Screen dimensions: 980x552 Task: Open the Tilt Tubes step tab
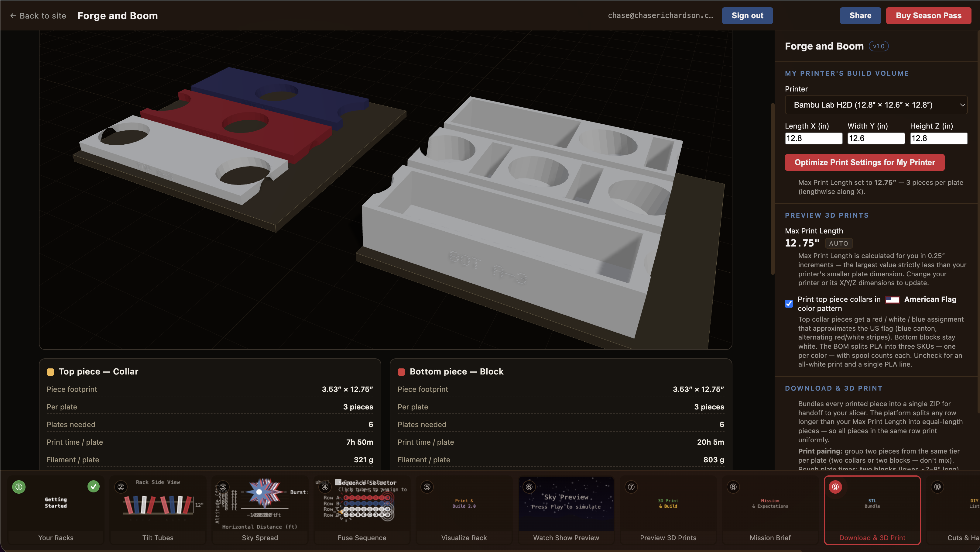pos(157,510)
